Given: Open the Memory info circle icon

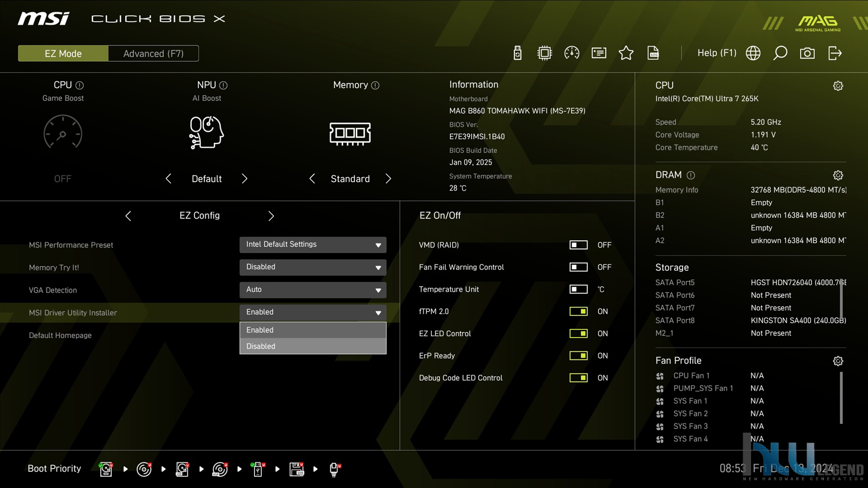Looking at the screenshot, I should tap(375, 85).
